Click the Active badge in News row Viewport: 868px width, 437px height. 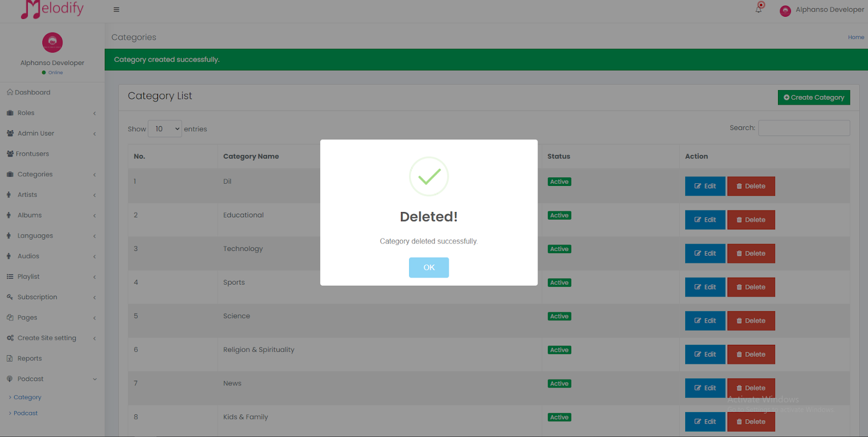559,384
